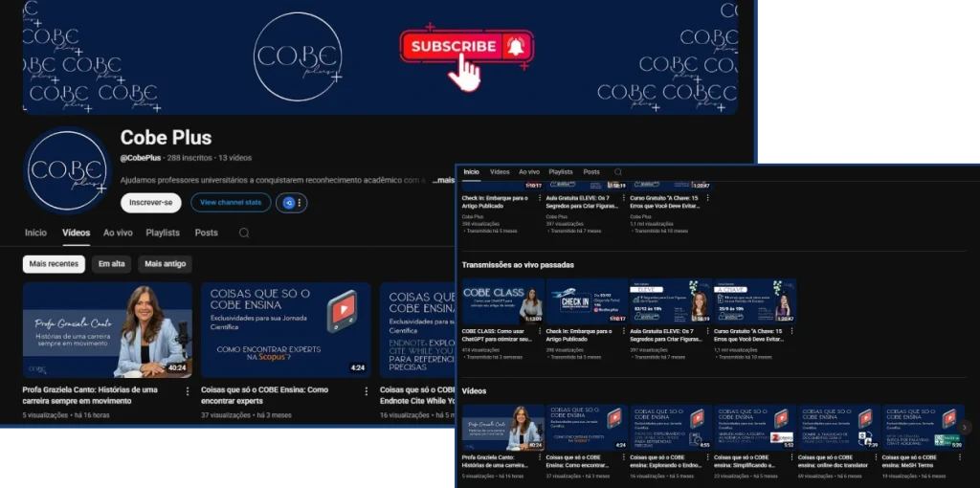
Task: Click the search icon in the right panel tab bar
Action: tap(618, 172)
